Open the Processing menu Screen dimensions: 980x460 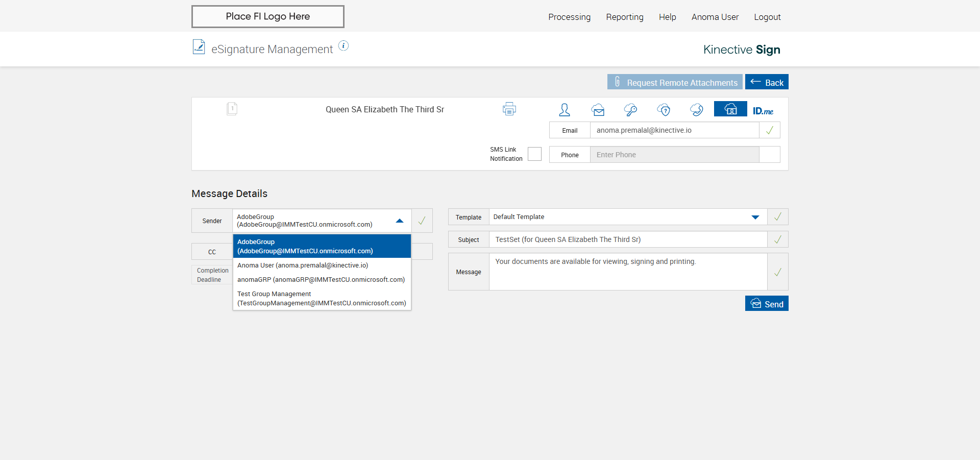coord(569,17)
